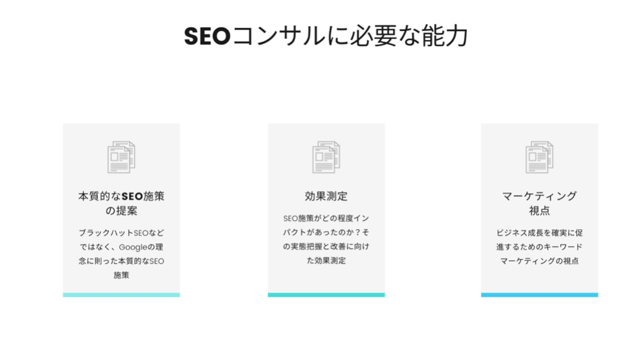Click the ブラックハットSEO description paragraph
This screenshot has height=341, width=644.
[121, 254]
